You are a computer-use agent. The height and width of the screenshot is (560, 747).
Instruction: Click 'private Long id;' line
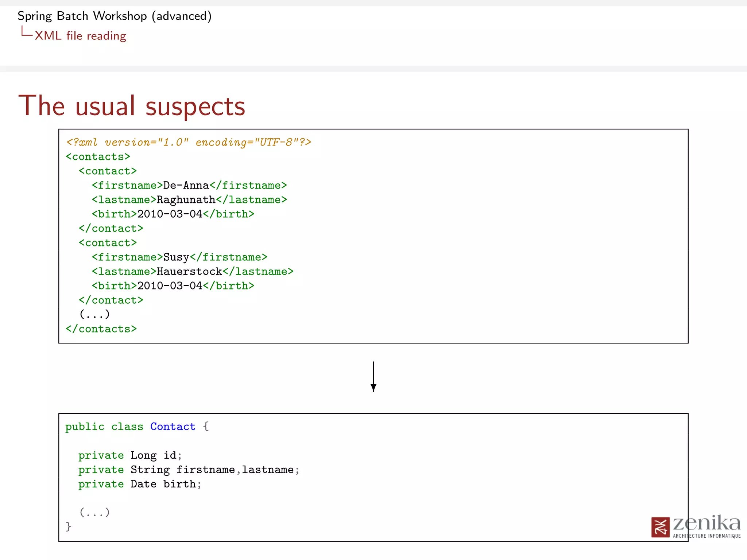[x=130, y=455]
